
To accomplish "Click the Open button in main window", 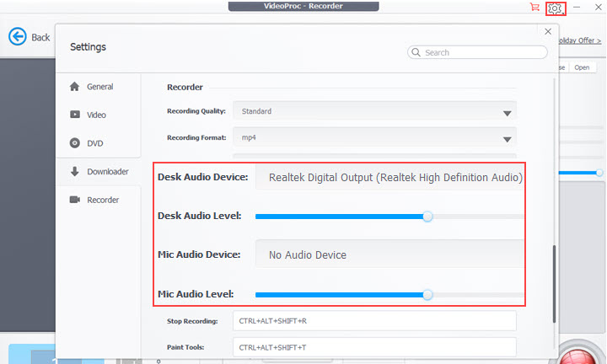I will [x=582, y=67].
